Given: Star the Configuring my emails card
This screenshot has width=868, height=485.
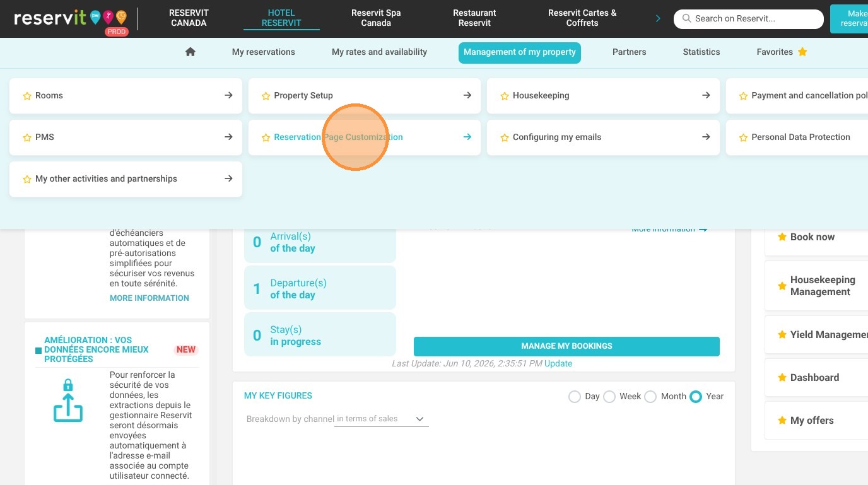Looking at the screenshot, I should 505,137.
